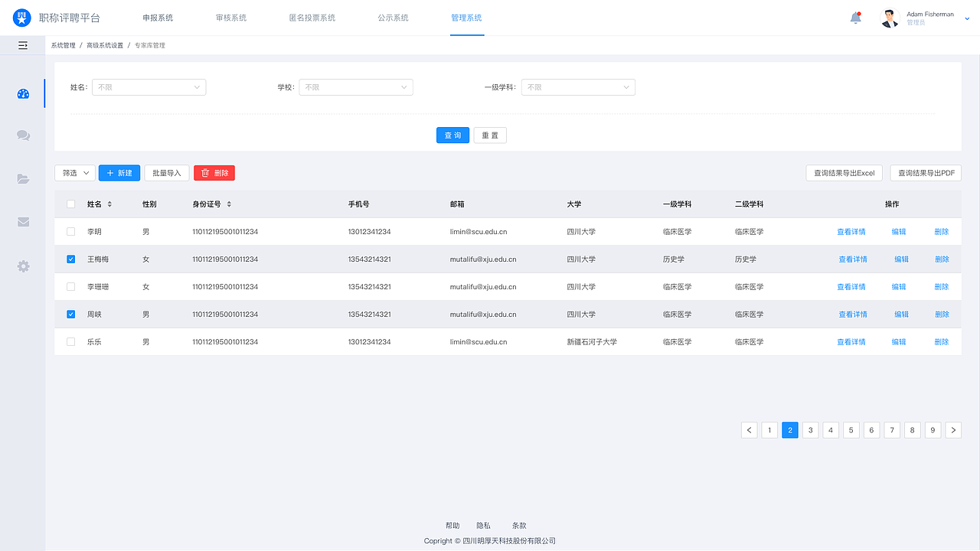
Task: Click the 历史学 一级学科 cell
Action: [674, 259]
